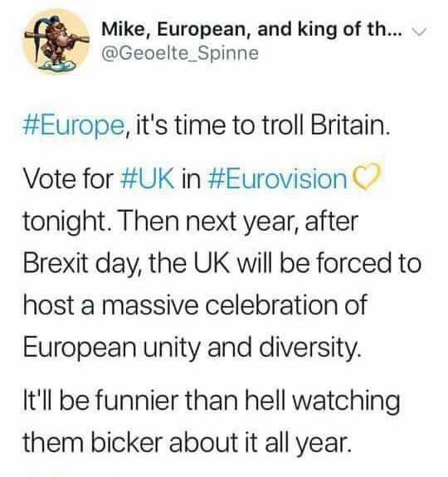Click the line "host a massive celebration of"
The height and width of the screenshot is (477, 448).
195,305
